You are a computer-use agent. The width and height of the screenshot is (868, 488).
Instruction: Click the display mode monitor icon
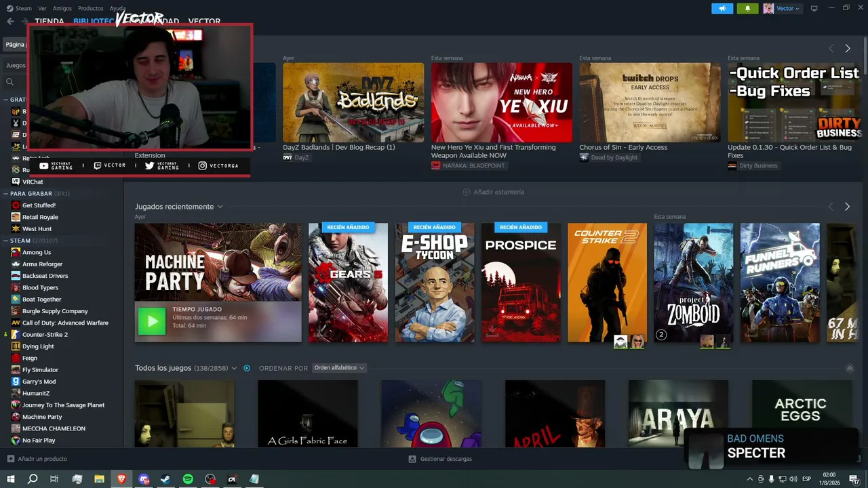point(814,8)
